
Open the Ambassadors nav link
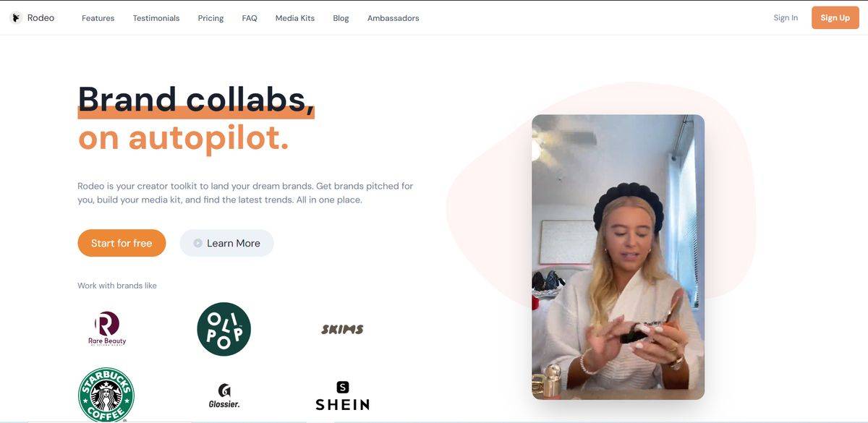click(x=393, y=18)
